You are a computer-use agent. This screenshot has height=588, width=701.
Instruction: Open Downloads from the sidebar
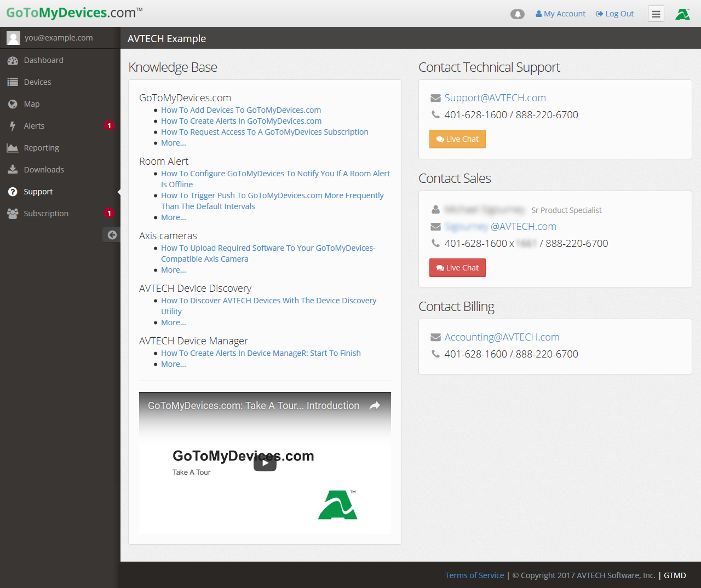(x=44, y=170)
